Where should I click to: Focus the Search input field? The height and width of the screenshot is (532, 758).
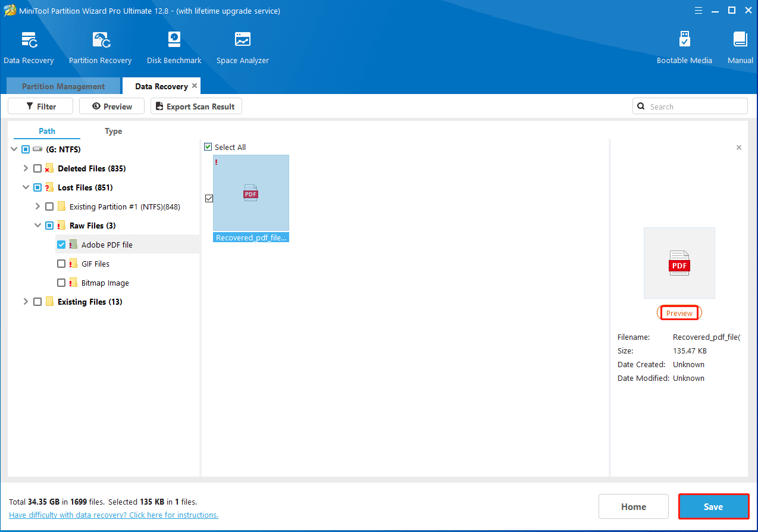(x=690, y=107)
